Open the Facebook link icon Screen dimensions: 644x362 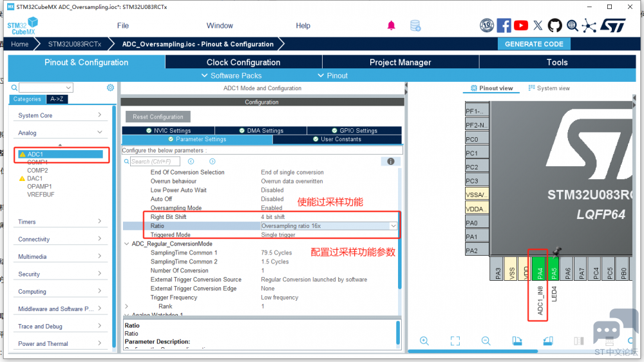(x=504, y=26)
